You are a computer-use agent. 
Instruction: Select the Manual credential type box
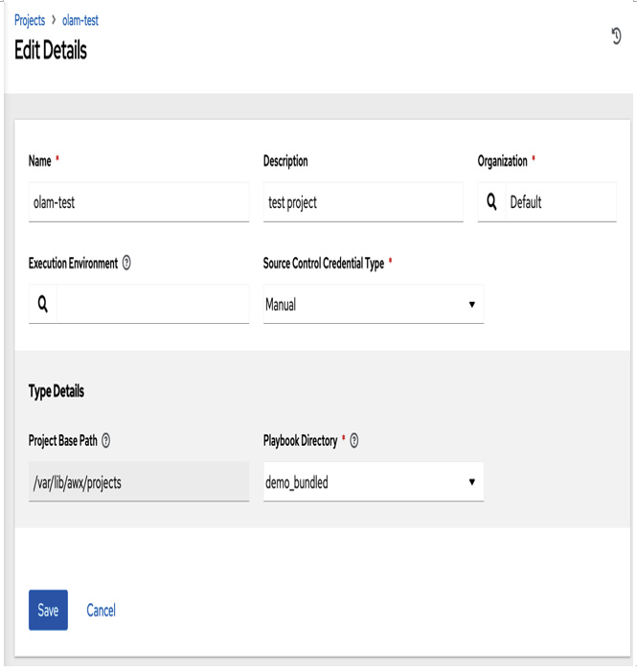374,304
